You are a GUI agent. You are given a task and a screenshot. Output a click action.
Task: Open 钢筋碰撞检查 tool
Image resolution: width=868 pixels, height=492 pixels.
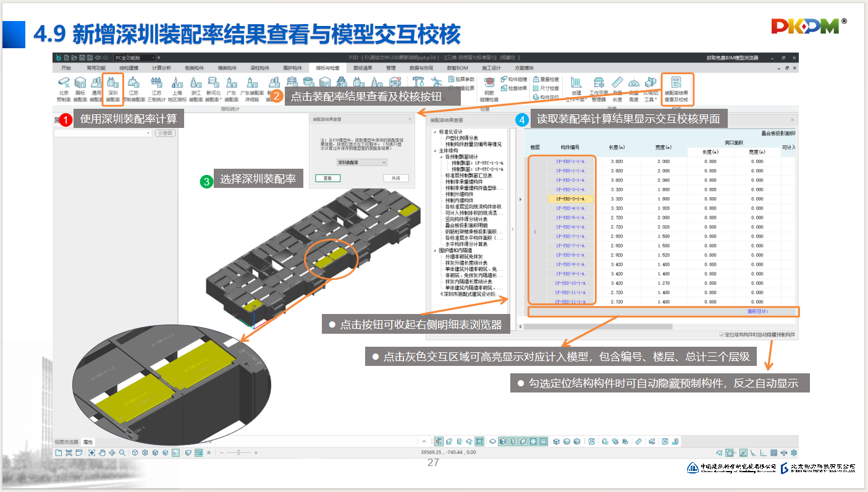coord(490,89)
